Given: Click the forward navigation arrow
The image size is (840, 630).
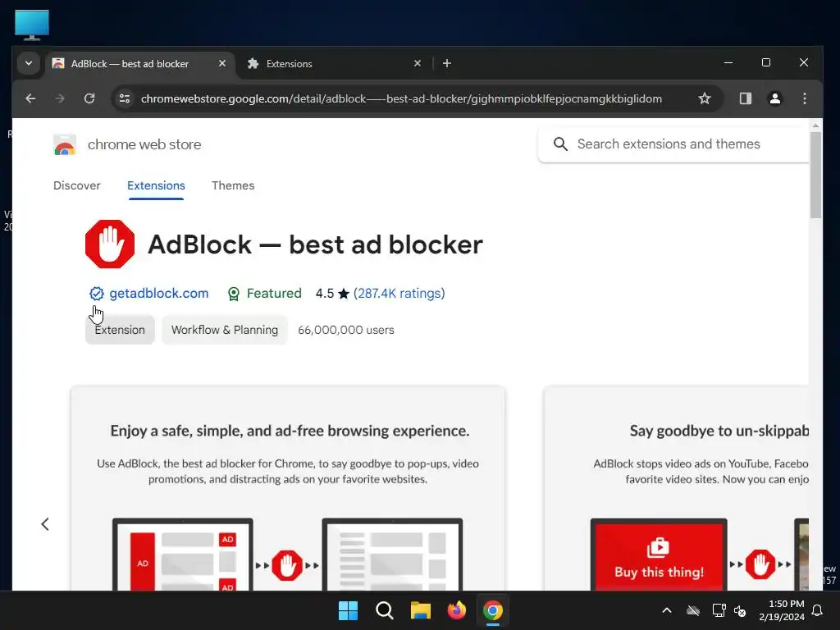Looking at the screenshot, I should (59, 98).
